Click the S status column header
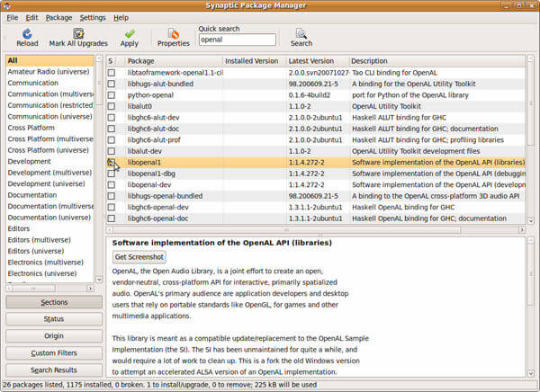Image resolution: width=540 pixels, height=392 pixels. click(111, 61)
